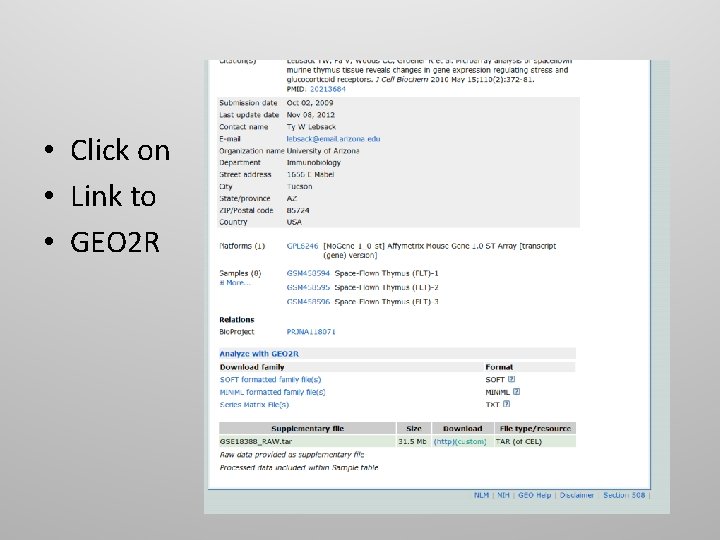Open the GEO Help footer link
The image size is (720, 540).
tap(534, 495)
